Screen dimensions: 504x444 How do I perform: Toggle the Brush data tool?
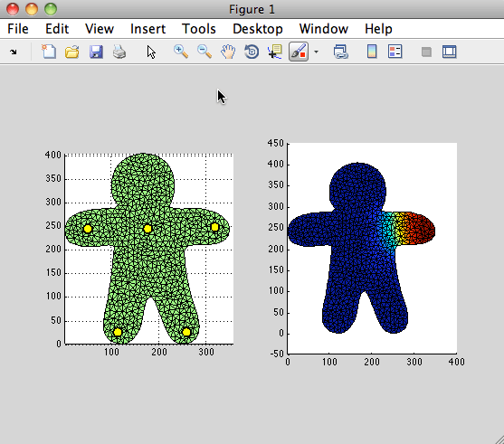click(299, 52)
